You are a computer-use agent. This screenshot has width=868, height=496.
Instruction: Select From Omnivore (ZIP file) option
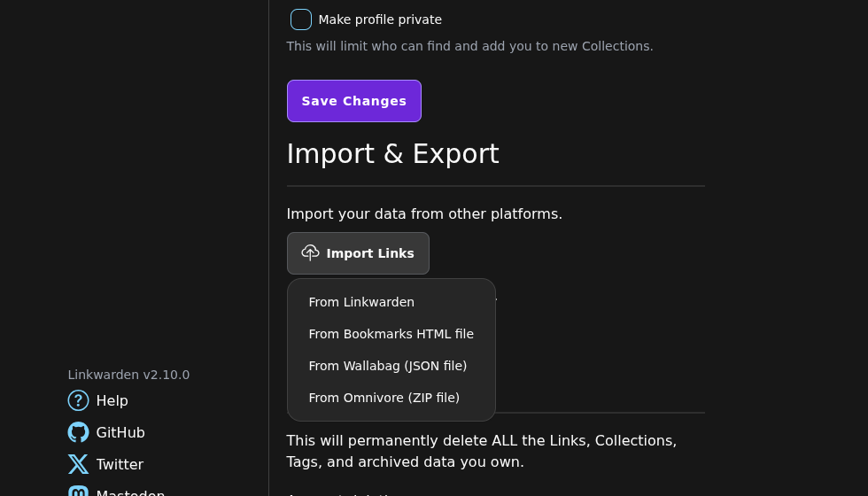391,398
